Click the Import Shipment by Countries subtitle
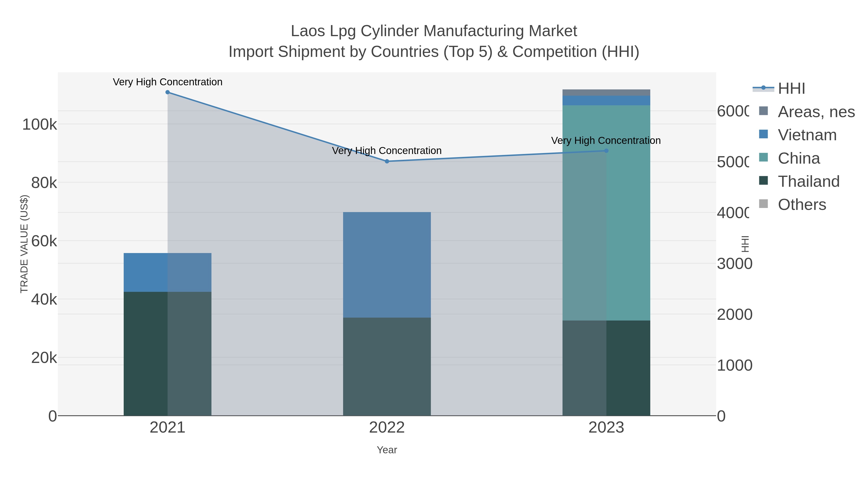The width and height of the screenshot is (868, 488). [x=434, y=52]
